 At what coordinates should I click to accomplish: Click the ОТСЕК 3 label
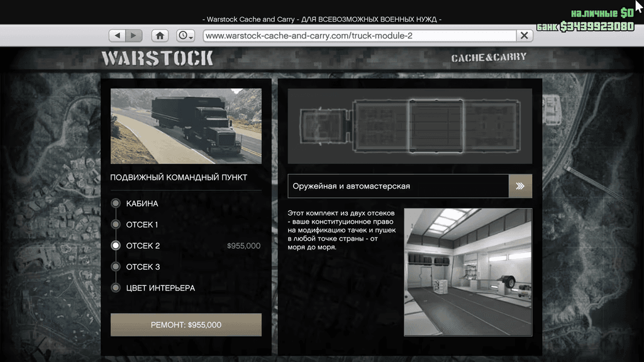(x=143, y=266)
